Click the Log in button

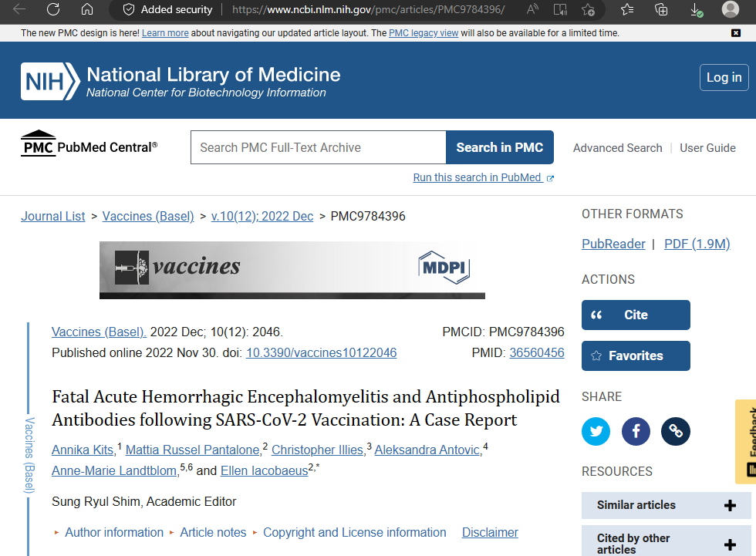(724, 78)
